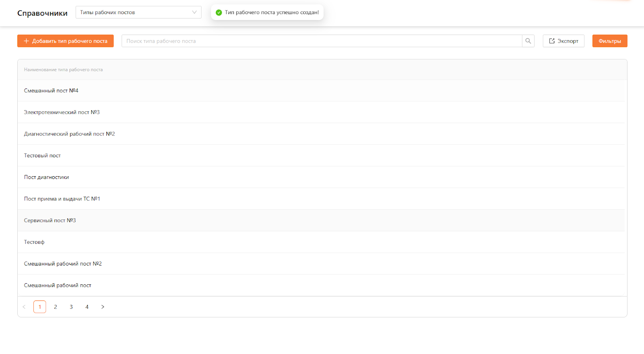The image size is (644, 354).
Task: Open Пост приема и выдачи ТС №1
Action: (62, 199)
